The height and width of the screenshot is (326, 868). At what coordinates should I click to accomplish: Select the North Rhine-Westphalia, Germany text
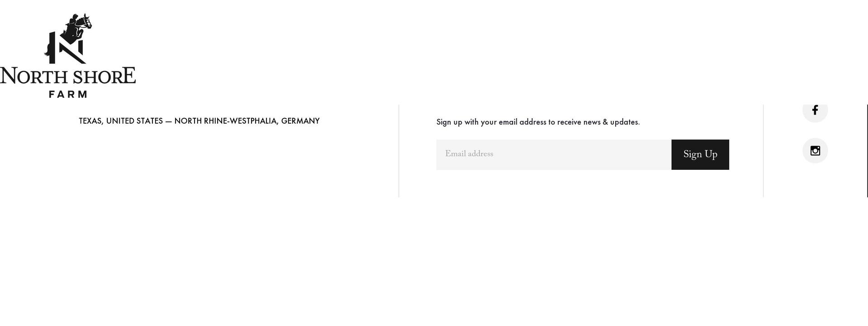point(247,121)
